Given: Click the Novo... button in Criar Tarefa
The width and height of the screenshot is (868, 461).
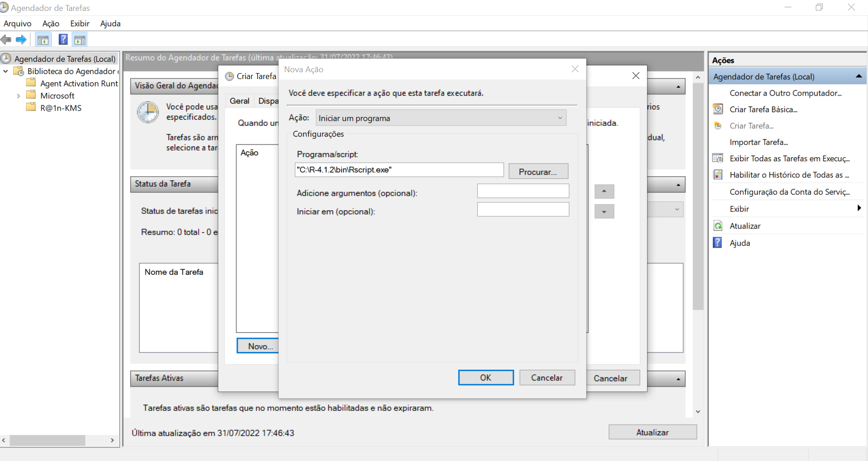Looking at the screenshot, I should tap(258, 346).
